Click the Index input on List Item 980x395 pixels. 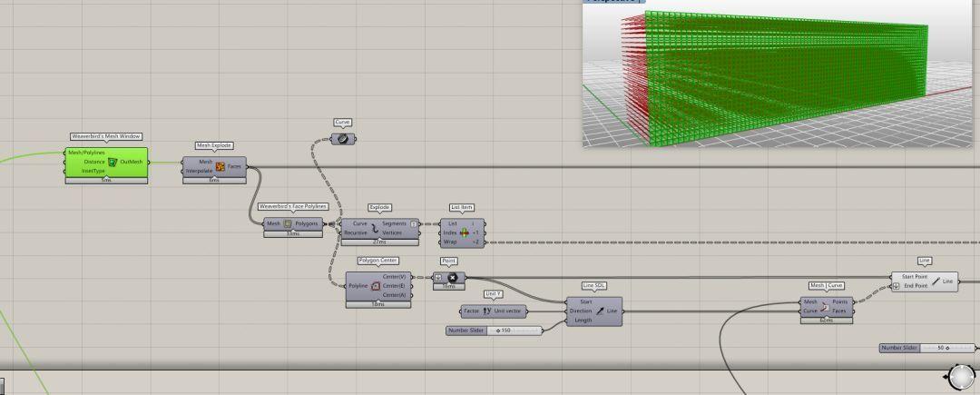(x=450, y=232)
